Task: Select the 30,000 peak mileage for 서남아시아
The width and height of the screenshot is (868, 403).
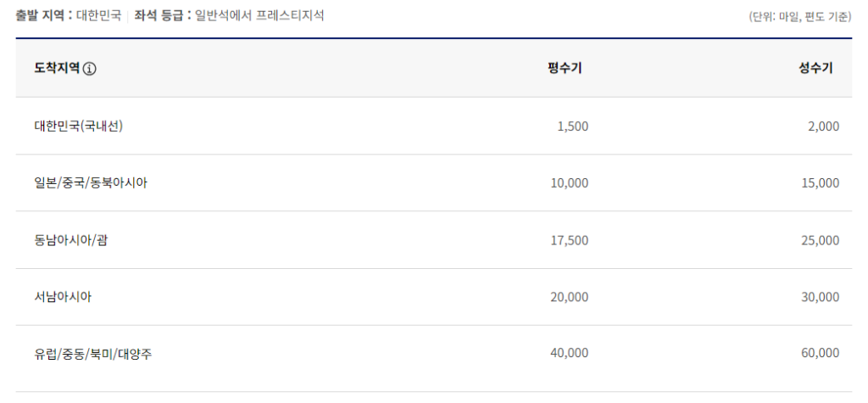Action: click(x=820, y=297)
